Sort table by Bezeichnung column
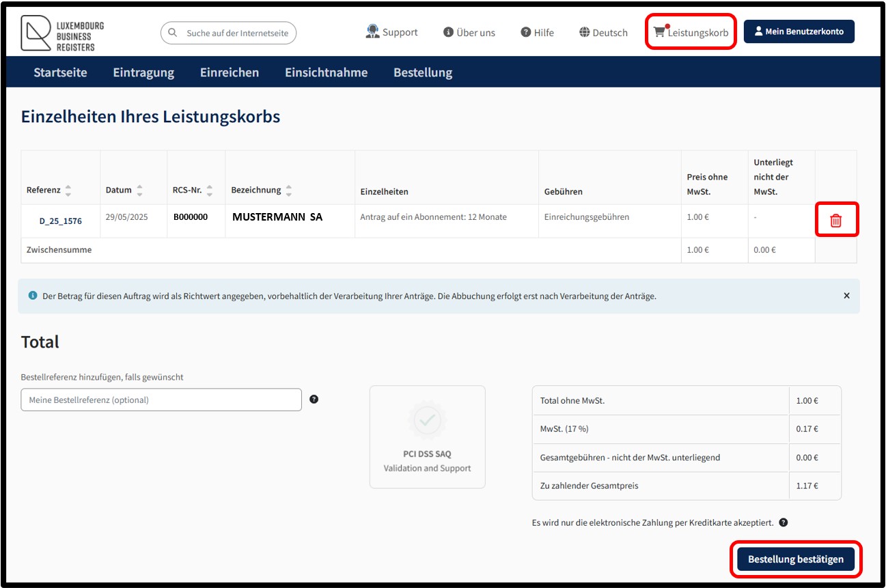This screenshot has width=886, height=588. pos(288,191)
